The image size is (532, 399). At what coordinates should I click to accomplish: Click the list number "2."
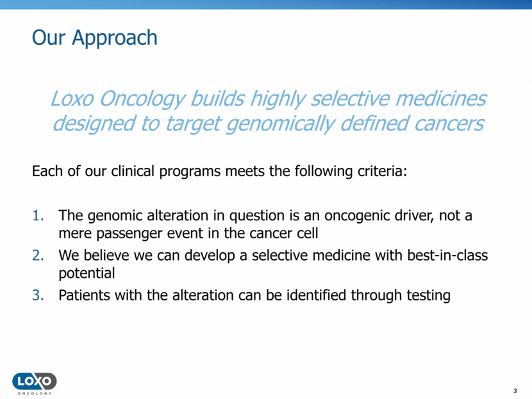(38, 256)
